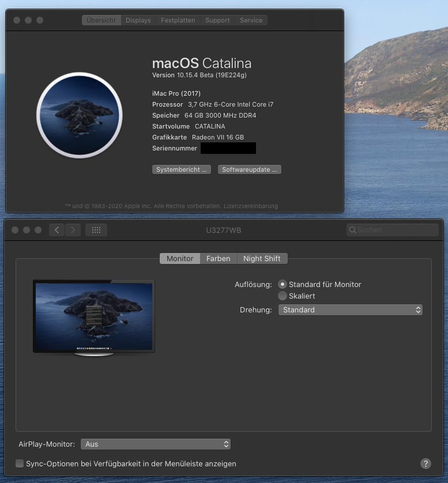Viewport: 448px width, 483px height.
Task: Switch to the Farben tab
Action: coord(218,259)
